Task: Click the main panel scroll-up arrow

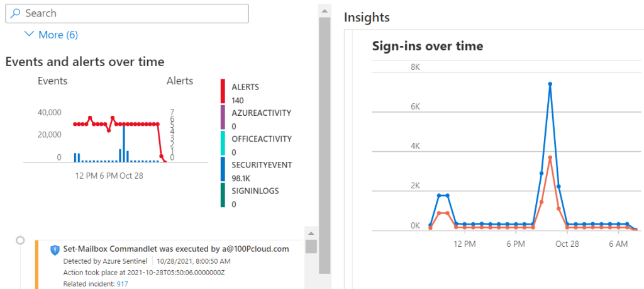Action: point(325,11)
